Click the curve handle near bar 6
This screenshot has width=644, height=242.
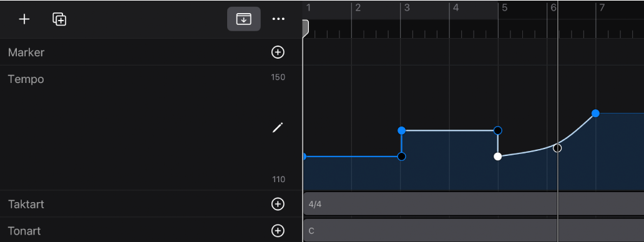coord(557,148)
